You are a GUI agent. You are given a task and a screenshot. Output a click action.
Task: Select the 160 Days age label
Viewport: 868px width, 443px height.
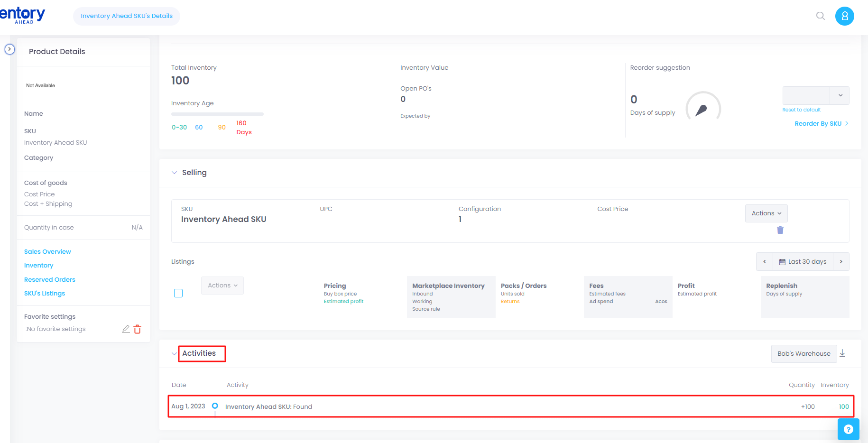coord(244,128)
